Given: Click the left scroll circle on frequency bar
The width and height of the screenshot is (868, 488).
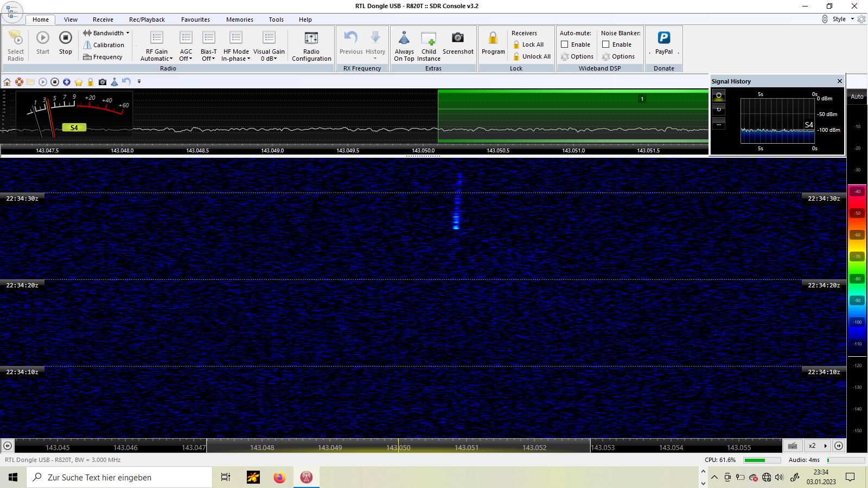Looking at the screenshot, I should (8, 446).
